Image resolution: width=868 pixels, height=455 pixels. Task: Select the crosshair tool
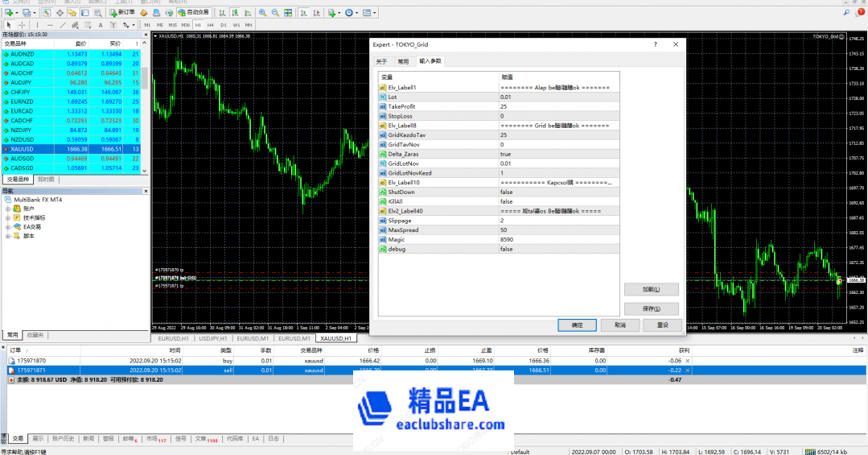tap(22, 25)
